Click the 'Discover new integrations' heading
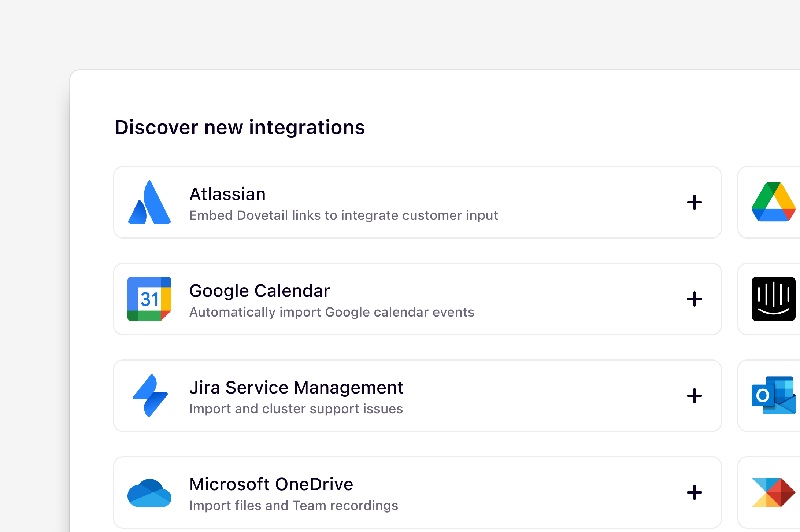Viewport: 800px width, 532px height. (240, 127)
